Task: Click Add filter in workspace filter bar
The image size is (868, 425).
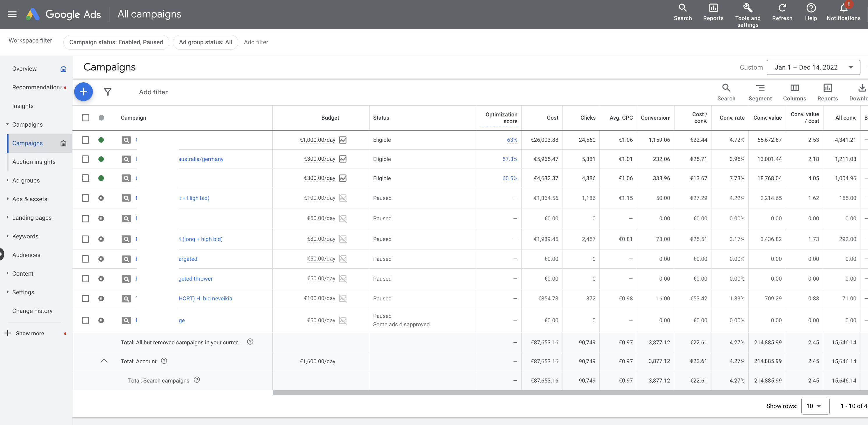Action: pyautogui.click(x=256, y=42)
